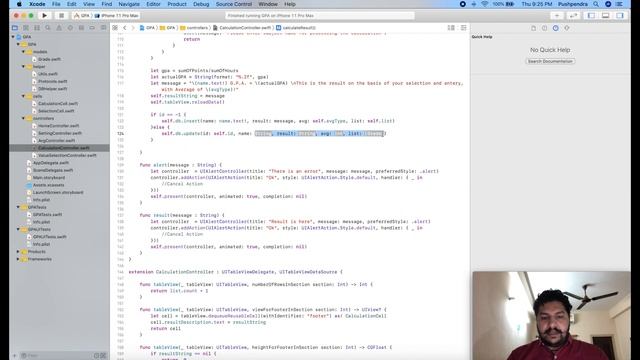Run the app with the Play button
The image size is (640, 360).
coord(44,16)
